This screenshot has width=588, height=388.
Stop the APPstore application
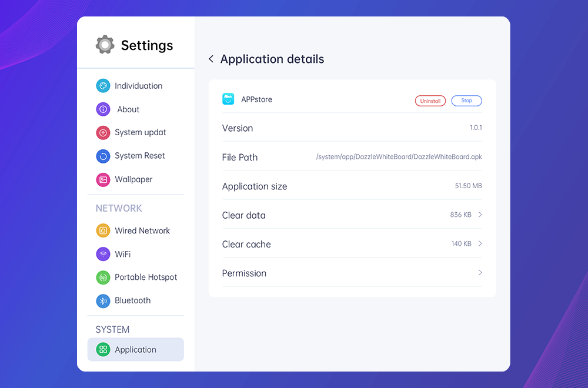pyautogui.click(x=466, y=101)
